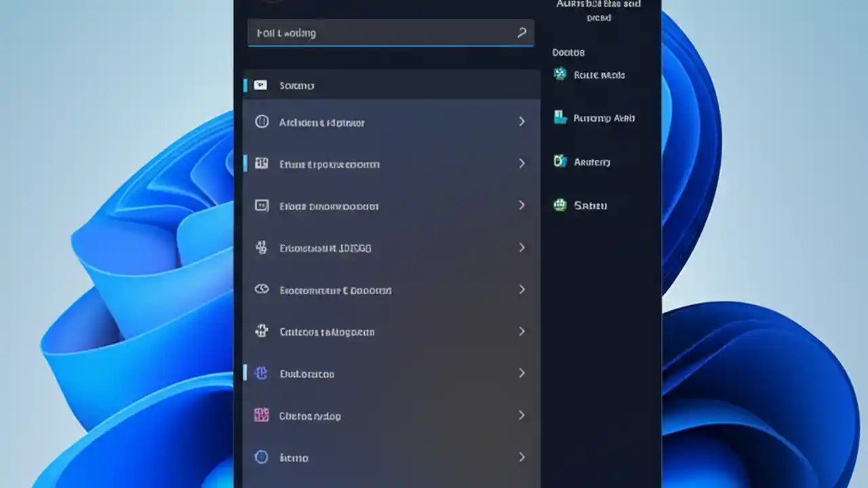The width and height of the screenshot is (868, 488).
Task: Click the blue Puromp Akrb folder icon
Action: point(559,117)
